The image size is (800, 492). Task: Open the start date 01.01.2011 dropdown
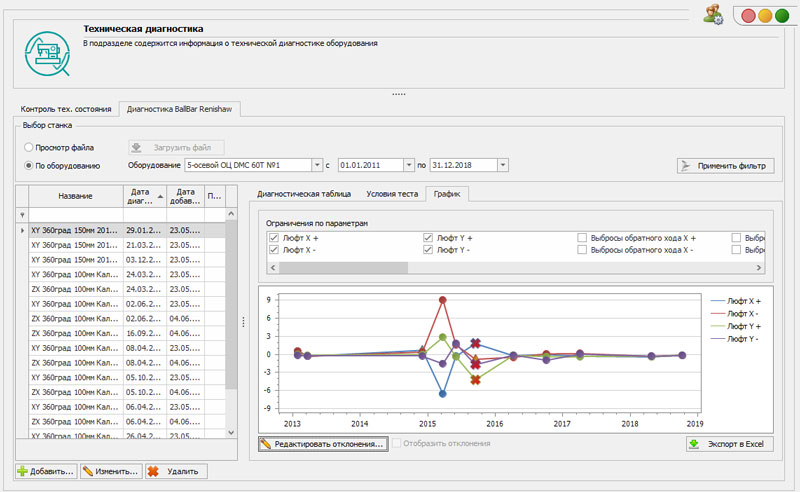(x=408, y=165)
